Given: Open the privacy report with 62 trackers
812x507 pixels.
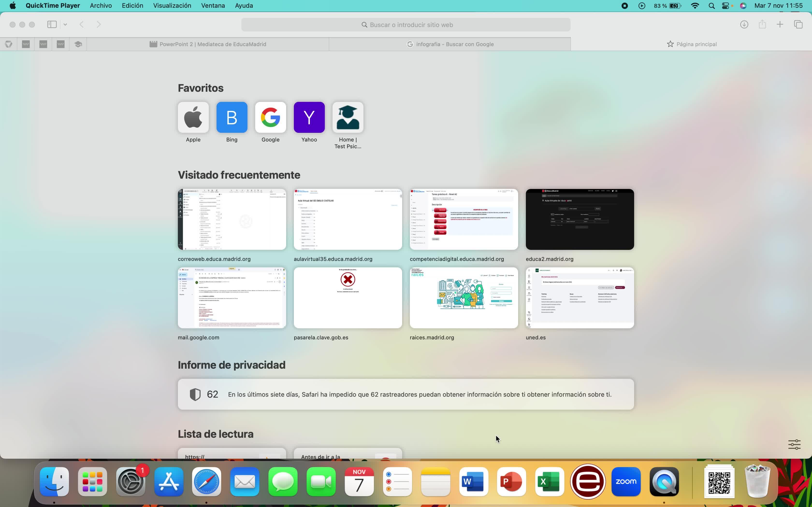Looking at the screenshot, I should [x=406, y=394].
